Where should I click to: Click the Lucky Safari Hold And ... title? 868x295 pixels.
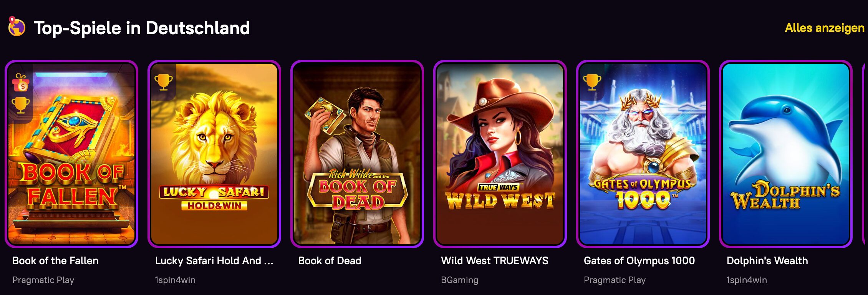pyautogui.click(x=214, y=261)
